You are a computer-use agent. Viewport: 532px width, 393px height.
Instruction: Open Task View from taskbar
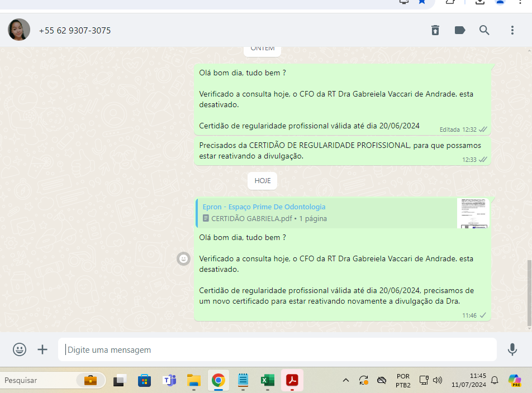pos(120,380)
